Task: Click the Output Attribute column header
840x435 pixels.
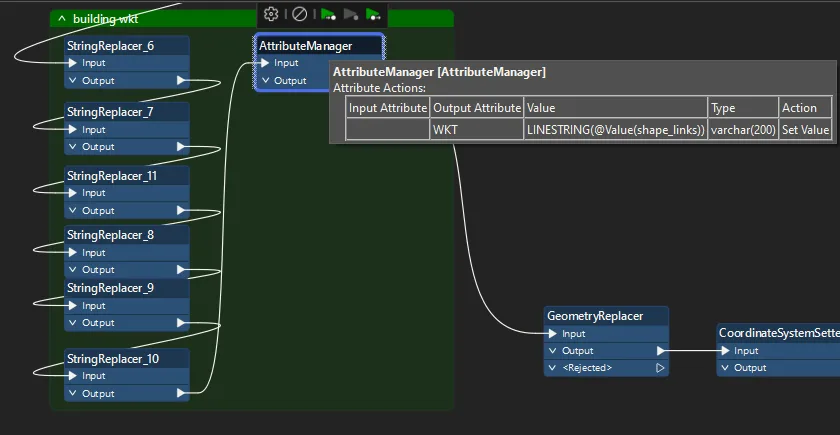Action: point(477,108)
